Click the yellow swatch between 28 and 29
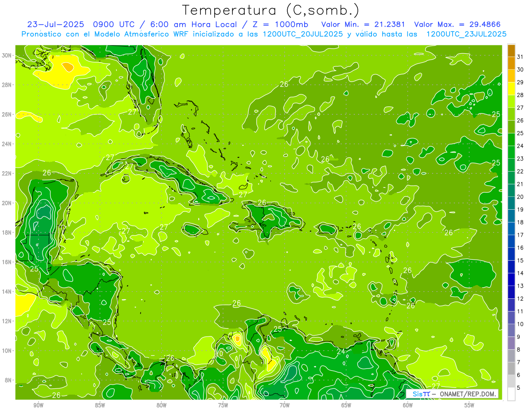Viewport: 532px width, 411px height. (x=511, y=89)
